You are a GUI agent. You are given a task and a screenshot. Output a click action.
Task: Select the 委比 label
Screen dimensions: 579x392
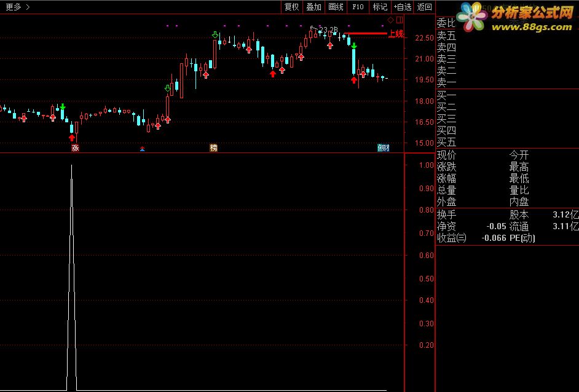point(446,23)
